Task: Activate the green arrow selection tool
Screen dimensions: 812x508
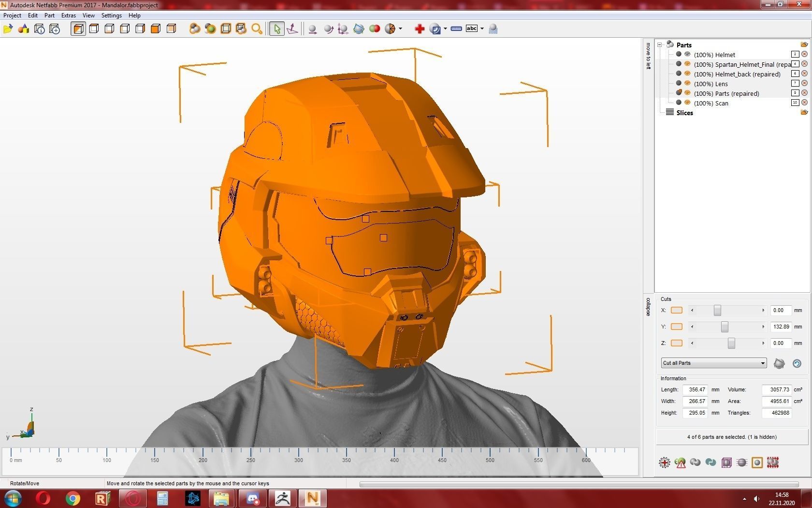Action: 277,29
